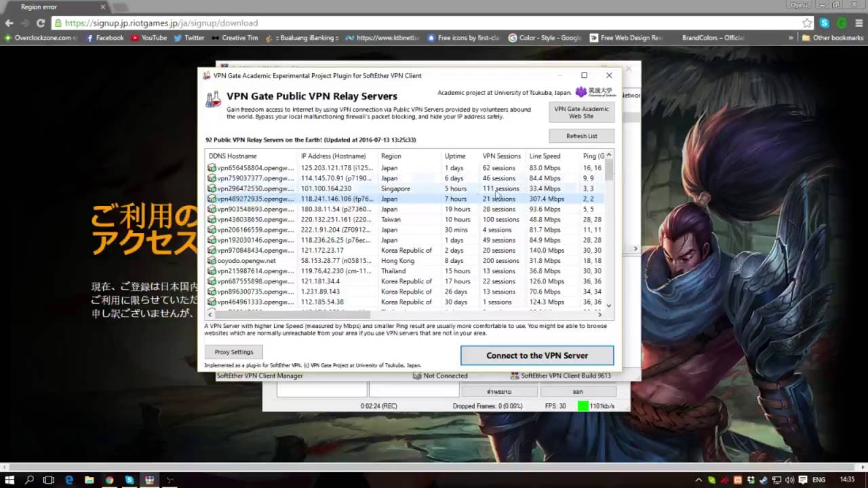Maximize the VPN Gate plugin window
Image resolution: width=868 pixels, height=488 pixels.
click(x=584, y=75)
